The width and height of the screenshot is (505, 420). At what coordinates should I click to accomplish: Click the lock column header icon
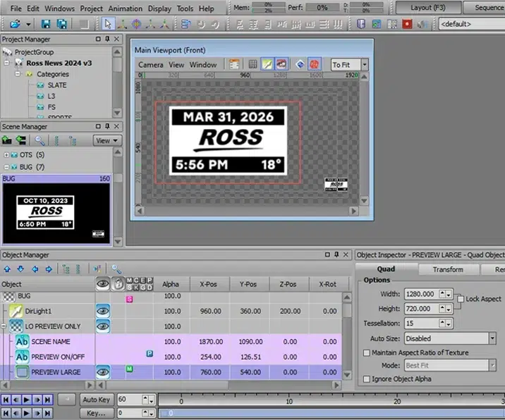(x=118, y=284)
